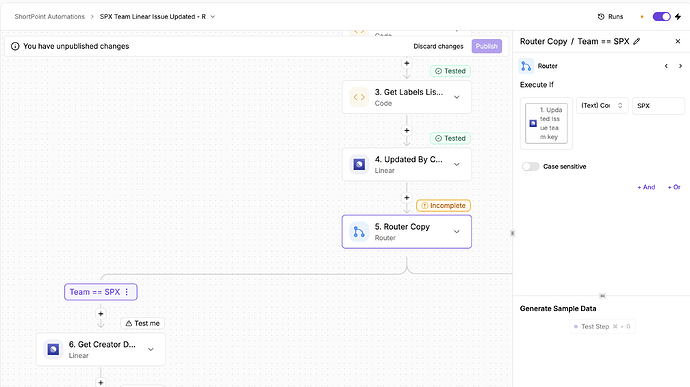690x387 pixels.
Task: Expand step 5 Router Copy chevron
Action: tap(457, 232)
